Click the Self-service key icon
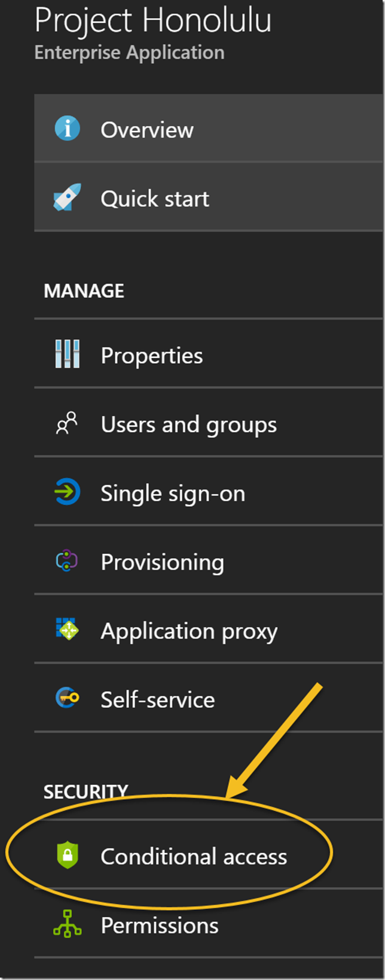Image resolution: width=385 pixels, height=980 pixels. coord(67,698)
